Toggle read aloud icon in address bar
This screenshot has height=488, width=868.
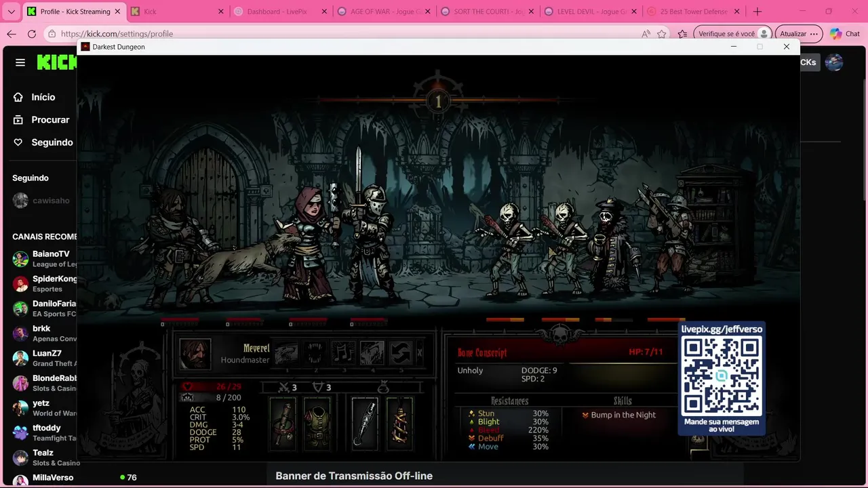(646, 34)
